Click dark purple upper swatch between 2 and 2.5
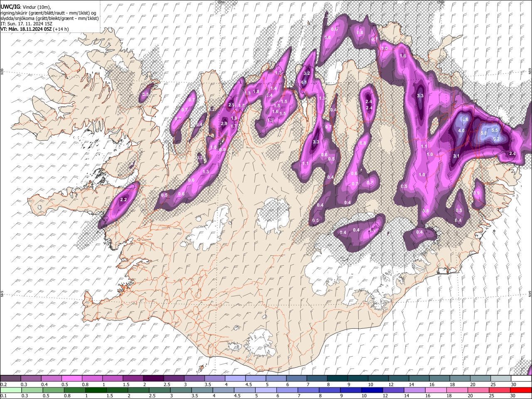The height and width of the screenshot is (399, 532). pyautogui.click(x=153, y=379)
